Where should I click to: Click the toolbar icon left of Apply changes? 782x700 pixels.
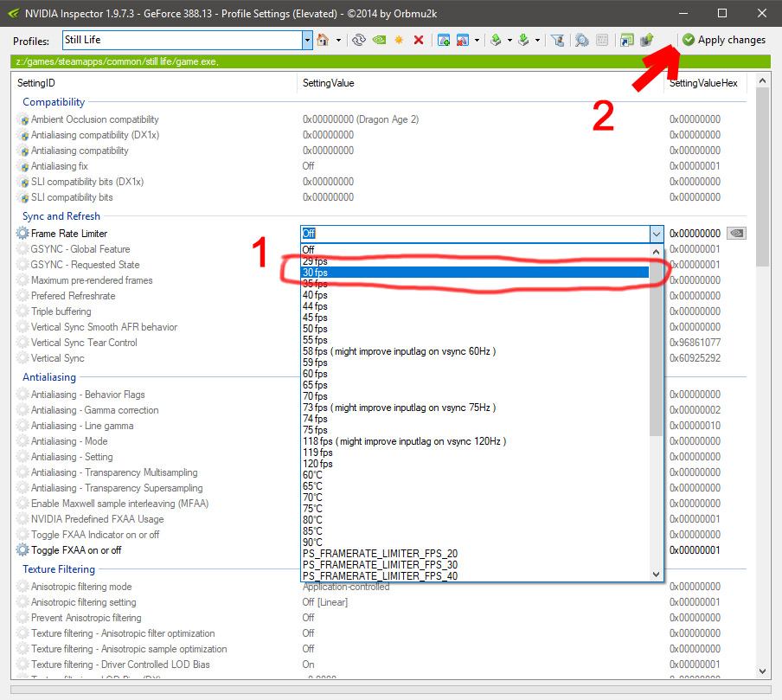[x=647, y=40]
